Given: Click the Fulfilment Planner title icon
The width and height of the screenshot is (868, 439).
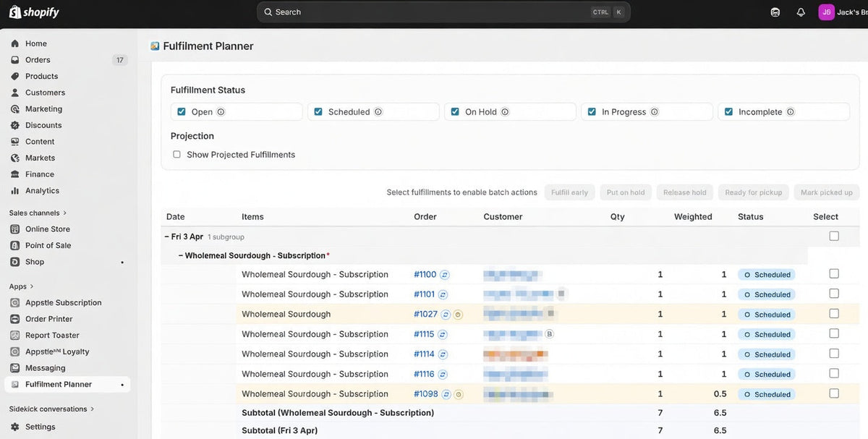Looking at the screenshot, I should point(155,46).
